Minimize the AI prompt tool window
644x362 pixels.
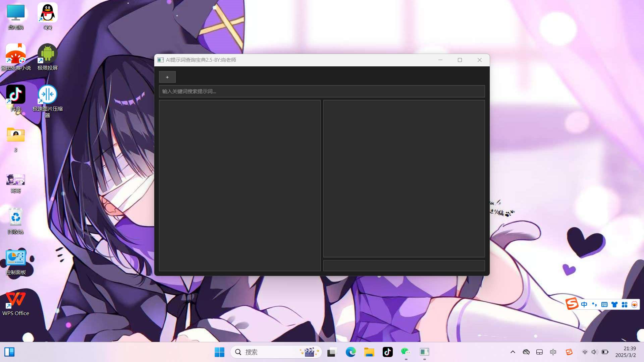pos(440,60)
